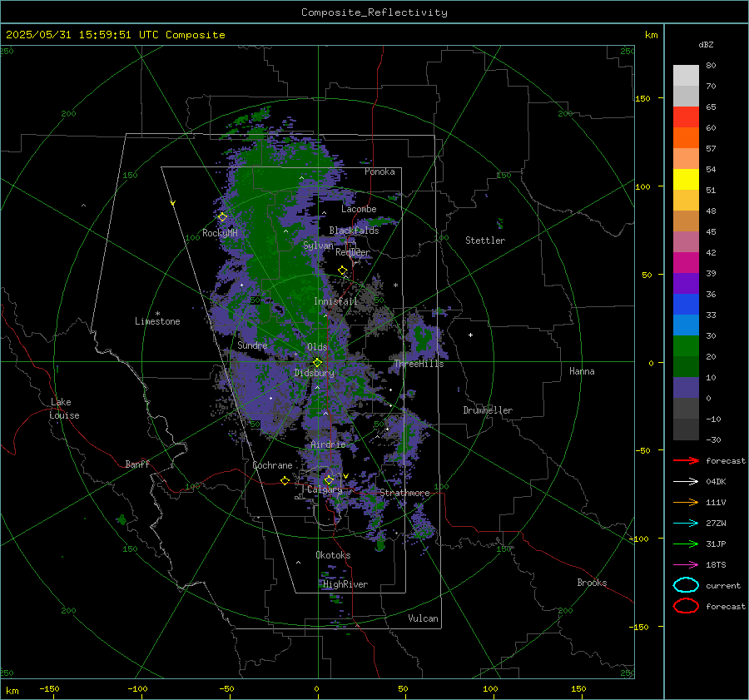The height and width of the screenshot is (700, 749).
Task: Click the HighRiver city label
Action: pos(345,584)
